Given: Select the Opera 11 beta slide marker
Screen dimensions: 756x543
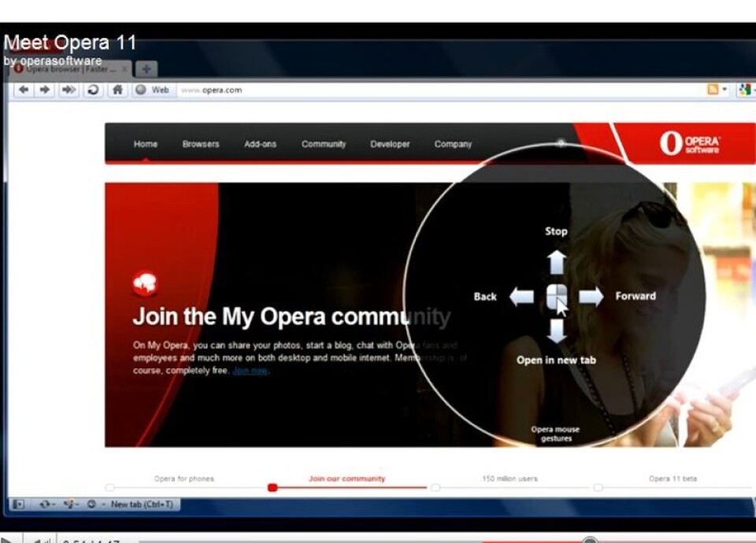Looking at the screenshot, I should 598,488.
